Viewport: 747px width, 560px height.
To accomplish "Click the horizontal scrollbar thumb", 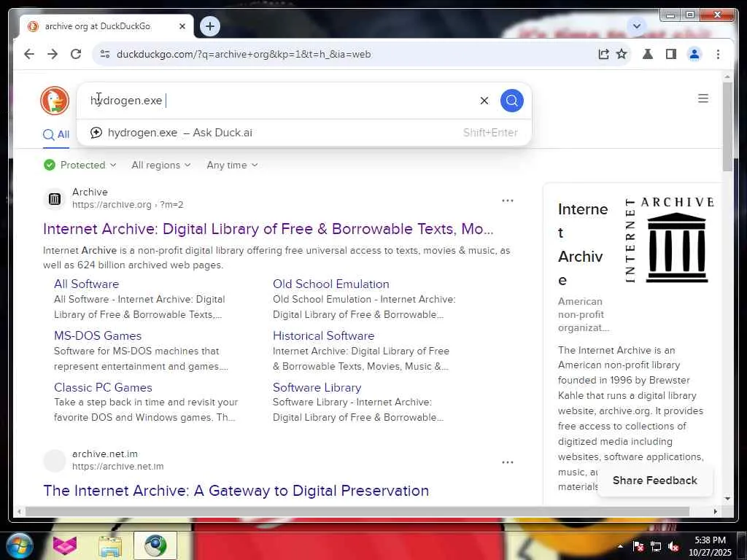I will 357,511.
